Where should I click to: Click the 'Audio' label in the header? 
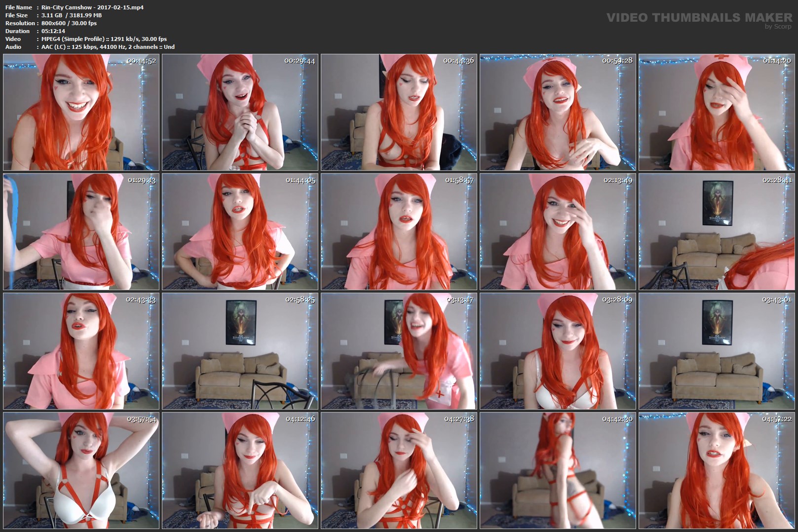pyautogui.click(x=13, y=47)
